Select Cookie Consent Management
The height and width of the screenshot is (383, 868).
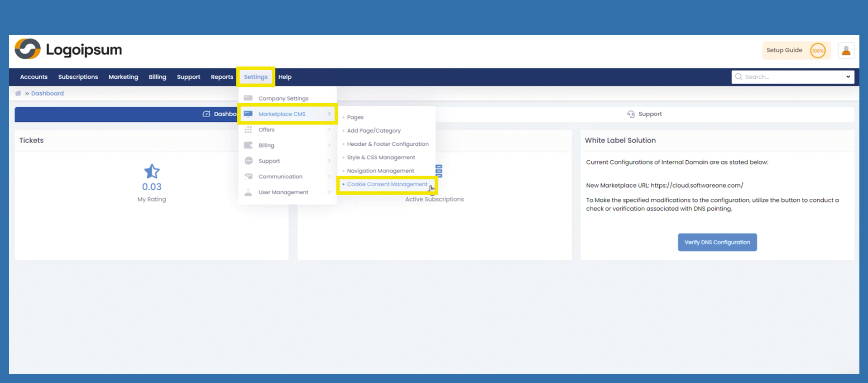pyautogui.click(x=387, y=184)
